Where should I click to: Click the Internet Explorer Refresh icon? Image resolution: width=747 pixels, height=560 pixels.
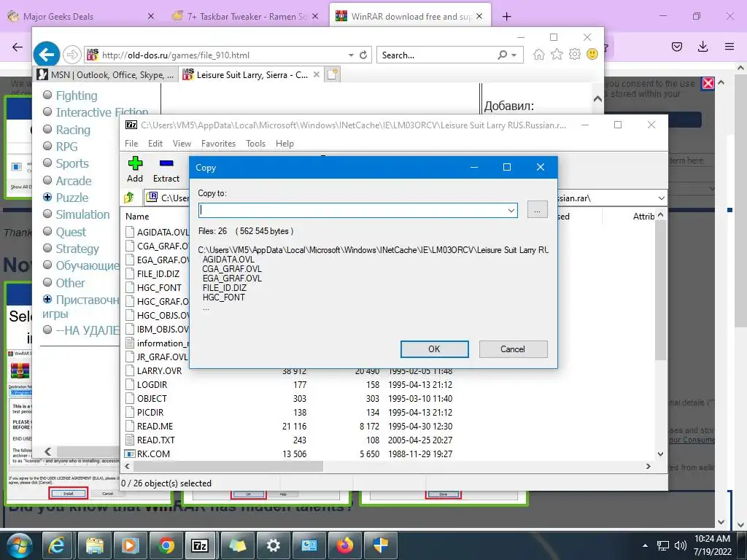click(x=363, y=55)
